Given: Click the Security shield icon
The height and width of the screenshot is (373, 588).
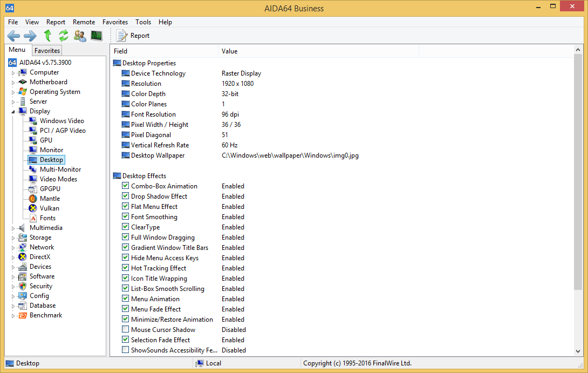Looking at the screenshot, I should [23, 286].
